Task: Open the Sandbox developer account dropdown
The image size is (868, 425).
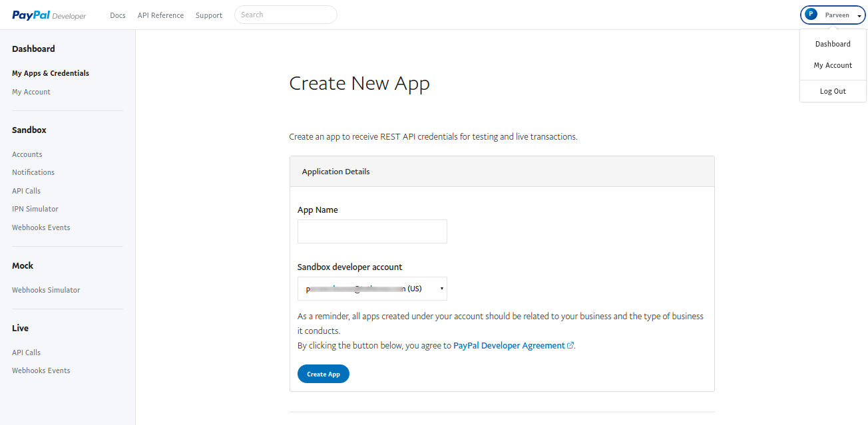Action: [x=372, y=289]
